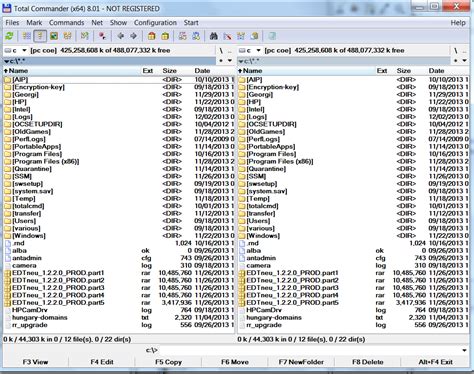
Task: Show the directory Tree view icon
Action: point(68,36)
